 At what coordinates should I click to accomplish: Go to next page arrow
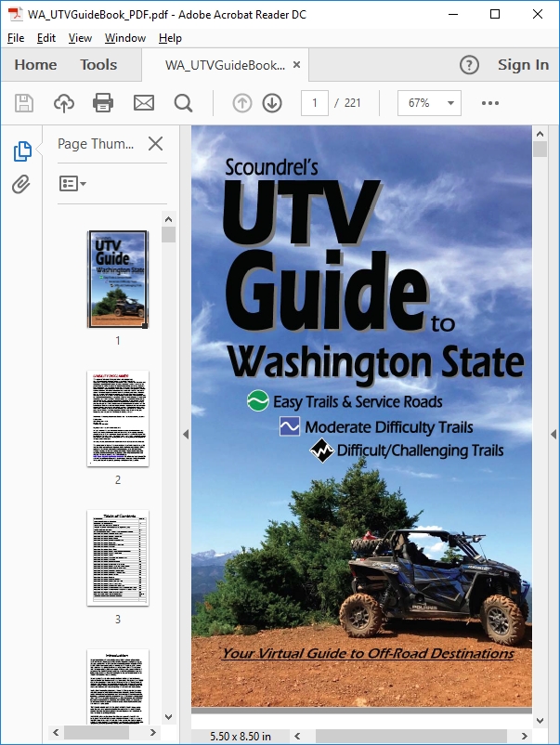[272, 102]
